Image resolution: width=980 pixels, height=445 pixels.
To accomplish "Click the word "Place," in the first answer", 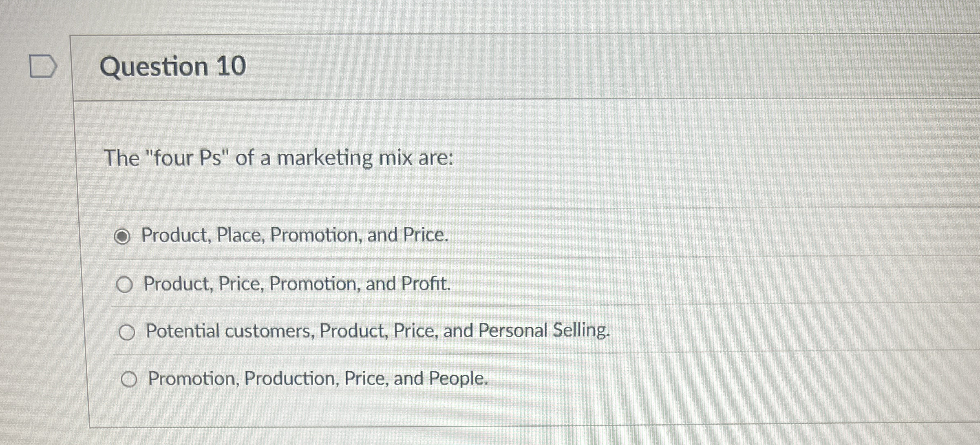I will (241, 235).
